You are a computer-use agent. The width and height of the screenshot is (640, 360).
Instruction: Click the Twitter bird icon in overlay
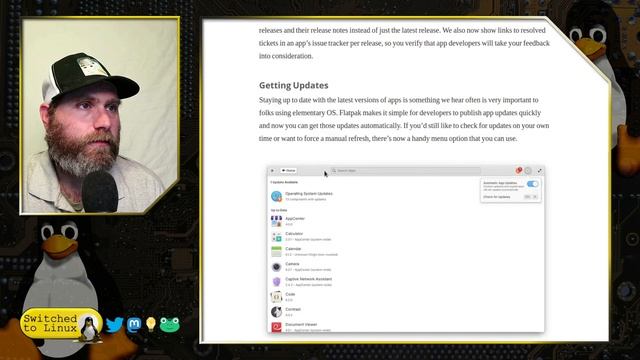pyautogui.click(x=114, y=325)
